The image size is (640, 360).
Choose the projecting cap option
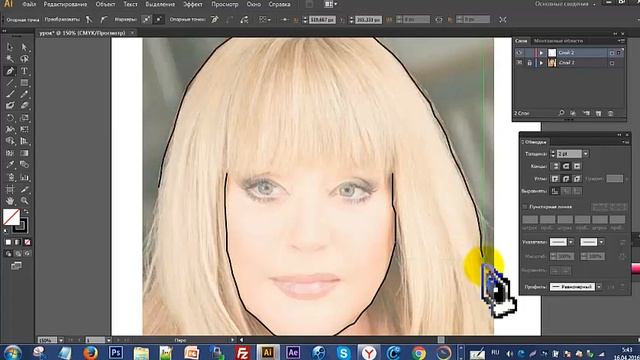point(576,166)
